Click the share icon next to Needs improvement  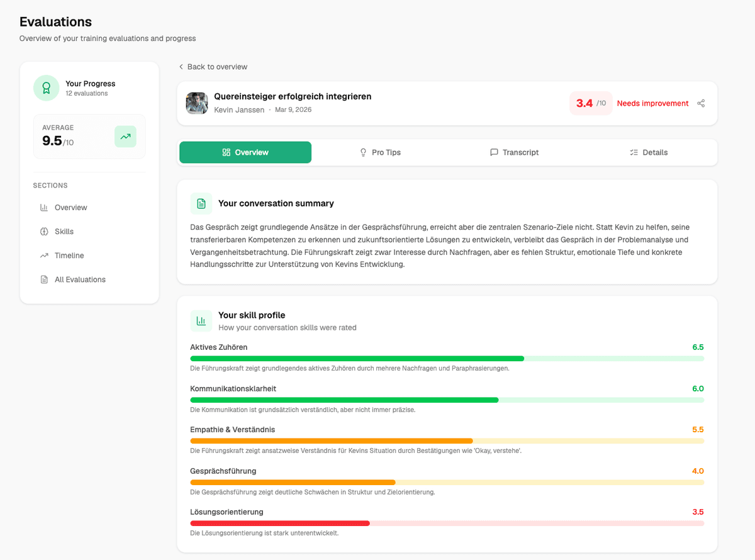[x=701, y=103]
